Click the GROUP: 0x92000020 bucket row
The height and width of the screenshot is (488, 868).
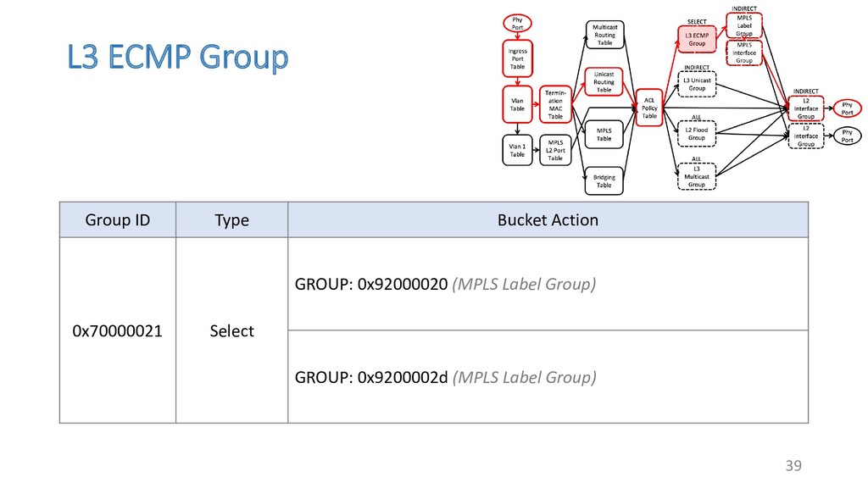coord(548,284)
